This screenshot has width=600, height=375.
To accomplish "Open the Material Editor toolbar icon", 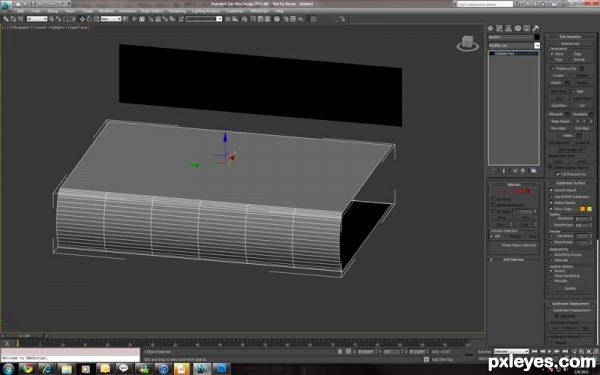I will coord(277,19).
